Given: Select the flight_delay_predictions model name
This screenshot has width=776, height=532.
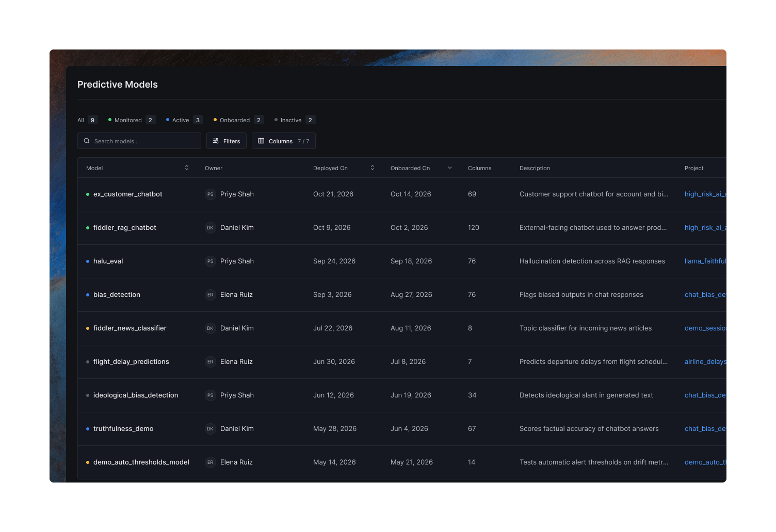Looking at the screenshot, I should 131,362.
